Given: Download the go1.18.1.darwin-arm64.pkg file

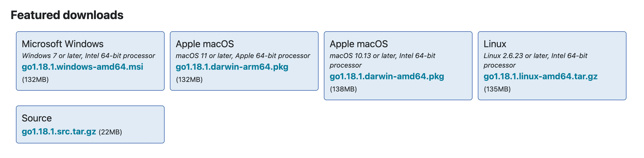Looking at the screenshot, I should coord(232,67).
